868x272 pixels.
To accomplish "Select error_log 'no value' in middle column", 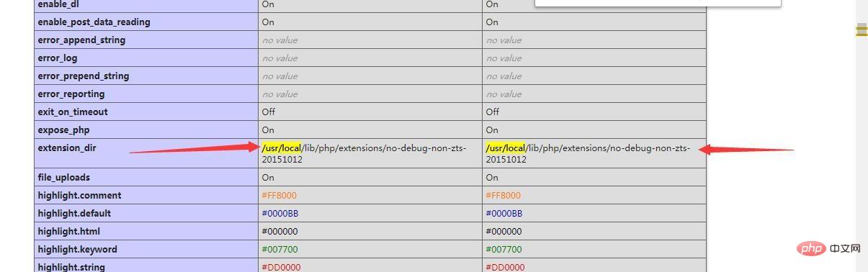I will point(279,58).
